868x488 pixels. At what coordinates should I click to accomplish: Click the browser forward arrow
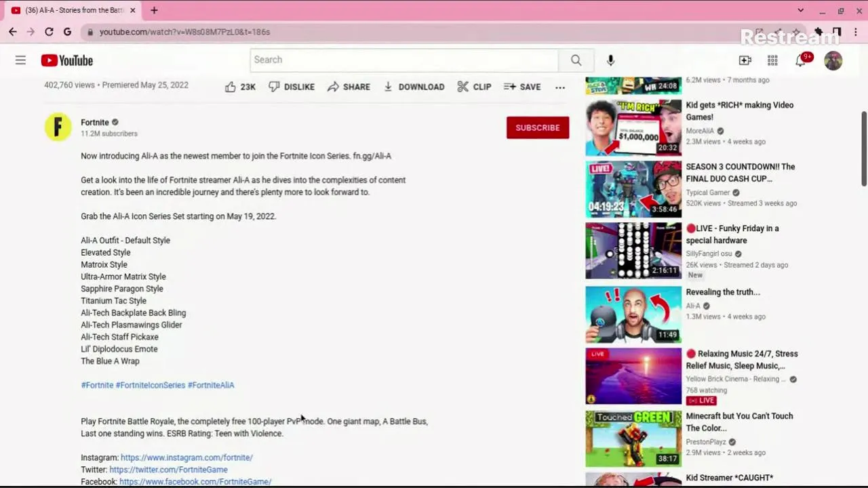click(x=31, y=32)
